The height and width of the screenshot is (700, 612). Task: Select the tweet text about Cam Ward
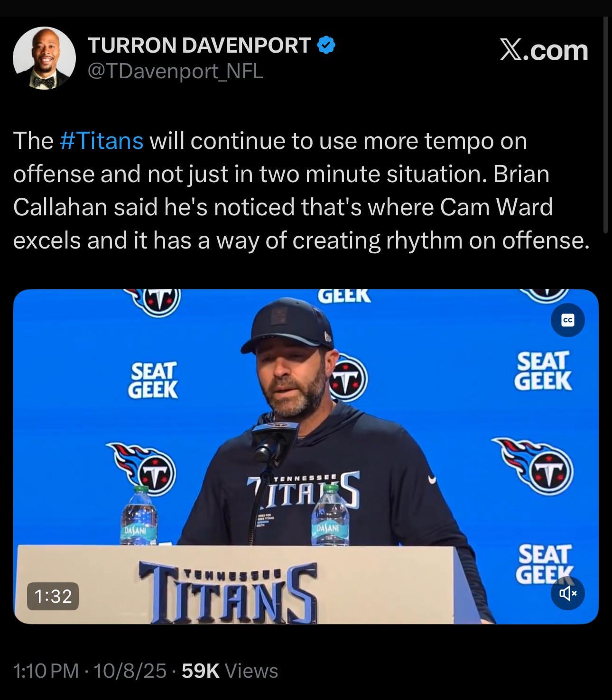pos(302,191)
